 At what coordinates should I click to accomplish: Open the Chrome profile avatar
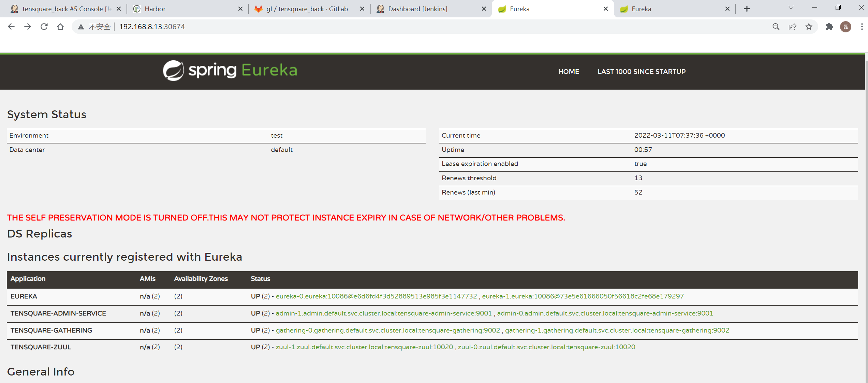845,27
